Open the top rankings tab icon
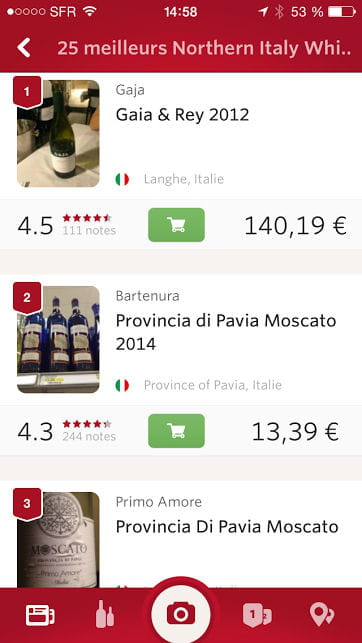Image resolution: width=362 pixels, height=643 pixels. [x=257, y=615]
